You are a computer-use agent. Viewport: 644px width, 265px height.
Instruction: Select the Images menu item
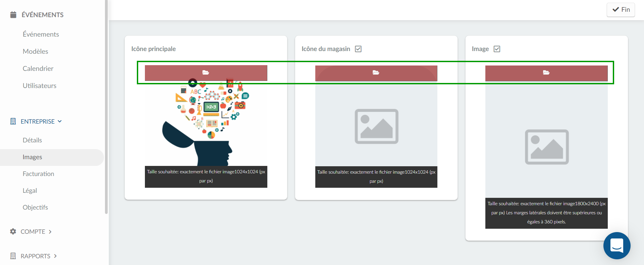[x=52, y=157]
